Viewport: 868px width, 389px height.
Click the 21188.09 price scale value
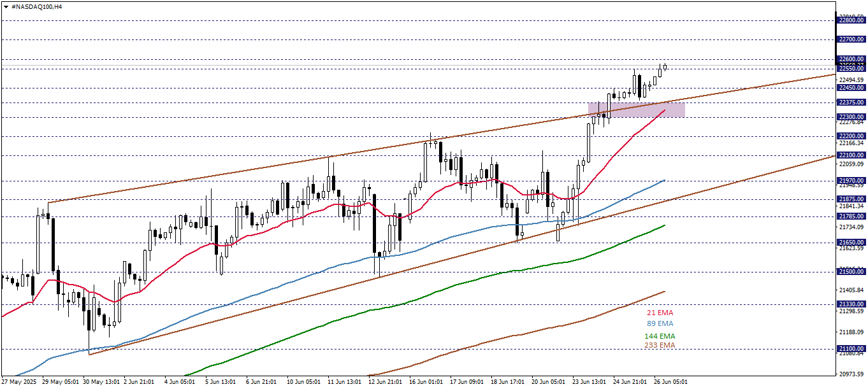click(851, 332)
